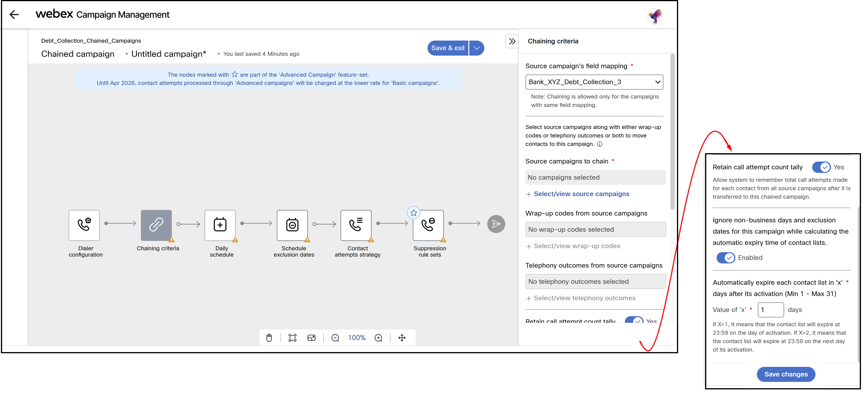Click the zoom out magnifier icon
The image size is (868, 399).
coord(335,338)
